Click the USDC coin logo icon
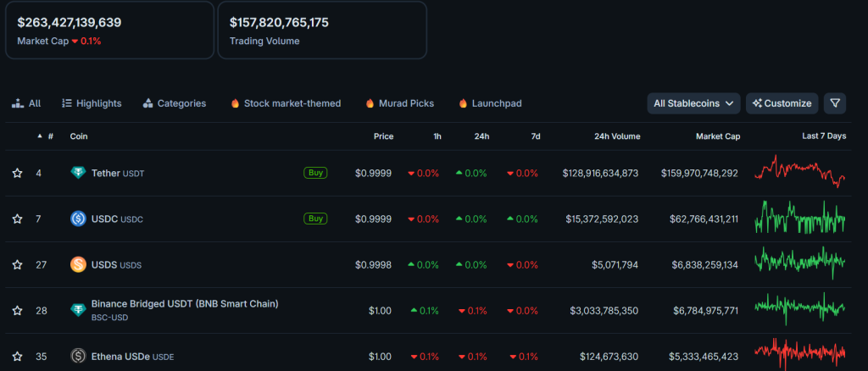Image resolution: width=868 pixels, height=371 pixels. coord(78,219)
